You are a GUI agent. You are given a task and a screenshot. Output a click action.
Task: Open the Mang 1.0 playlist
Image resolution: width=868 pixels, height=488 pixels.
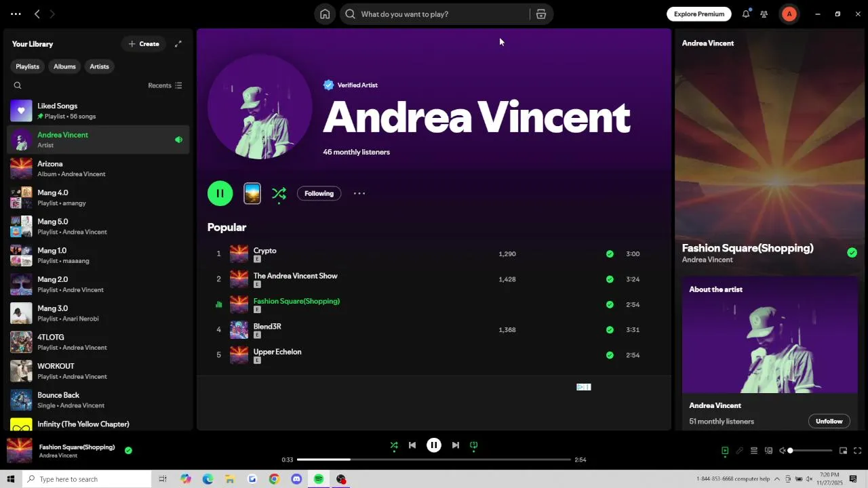[x=98, y=256]
